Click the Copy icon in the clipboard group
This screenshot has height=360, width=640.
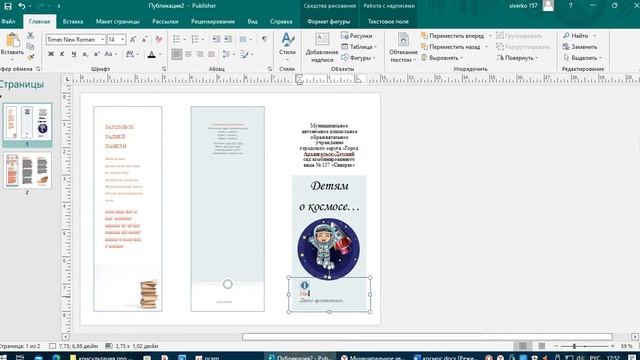(x=31, y=47)
